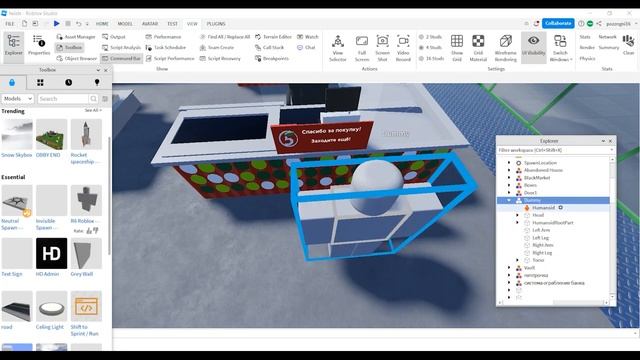Show Network stats
The height and width of the screenshot is (360, 640).
click(x=607, y=37)
